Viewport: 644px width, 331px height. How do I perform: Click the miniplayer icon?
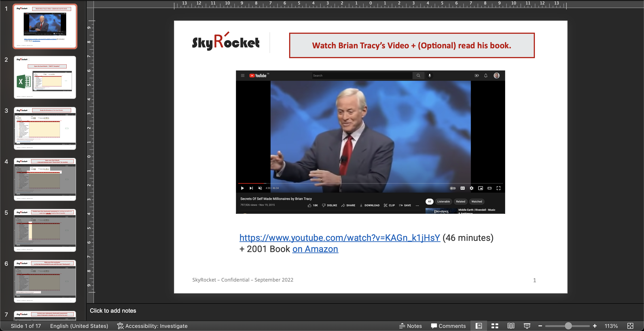click(x=481, y=188)
